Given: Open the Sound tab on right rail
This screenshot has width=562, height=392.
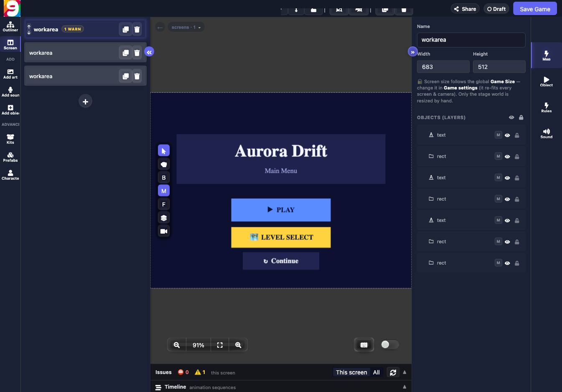Looking at the screenshot, I should pos(546,133).
